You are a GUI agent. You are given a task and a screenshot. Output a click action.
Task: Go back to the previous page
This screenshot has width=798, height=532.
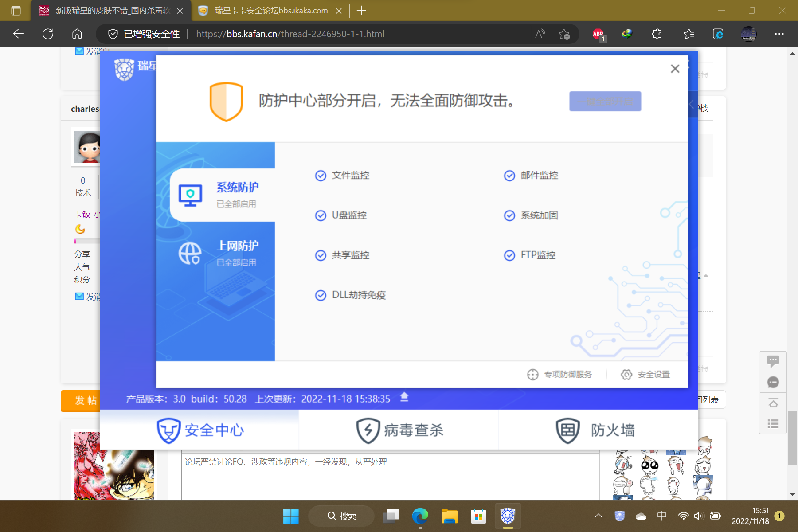19,34
